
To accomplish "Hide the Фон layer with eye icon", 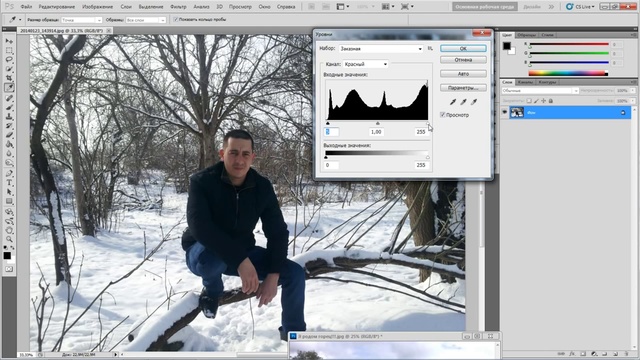I will 505,112.
